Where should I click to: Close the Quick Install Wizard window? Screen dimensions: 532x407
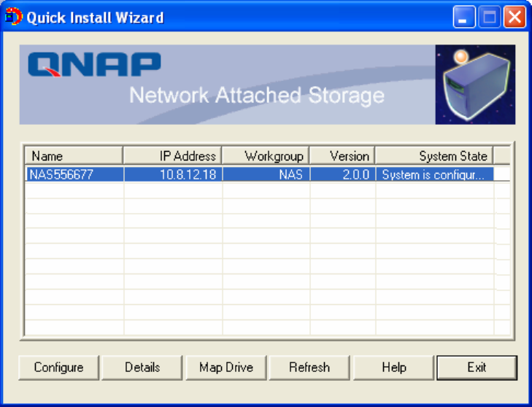514,17
